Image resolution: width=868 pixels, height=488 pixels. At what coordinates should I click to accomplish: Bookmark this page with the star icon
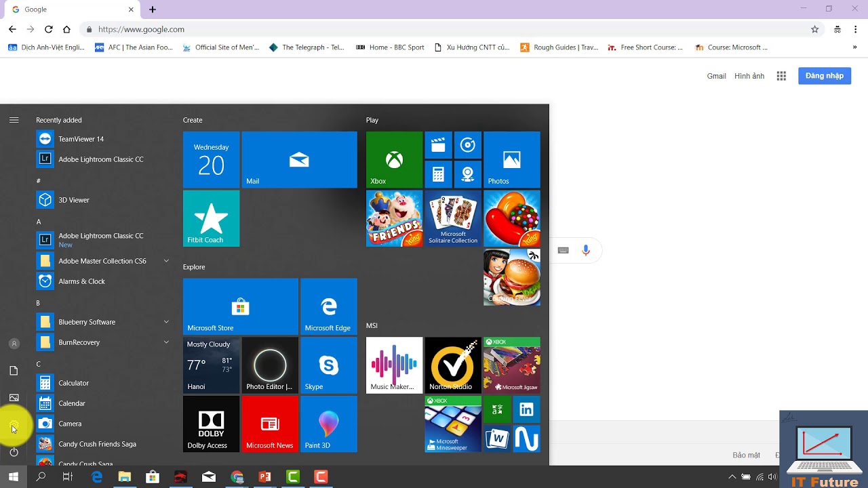click(815, 29)
